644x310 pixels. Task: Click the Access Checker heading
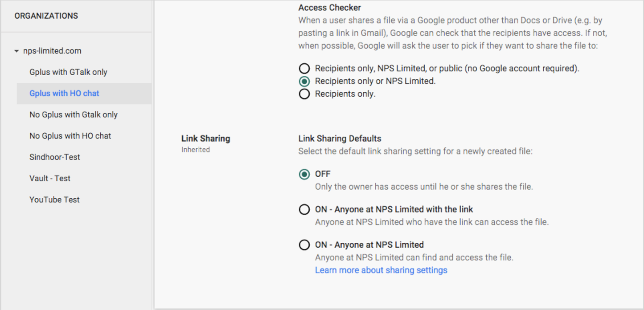pos(329,8)
